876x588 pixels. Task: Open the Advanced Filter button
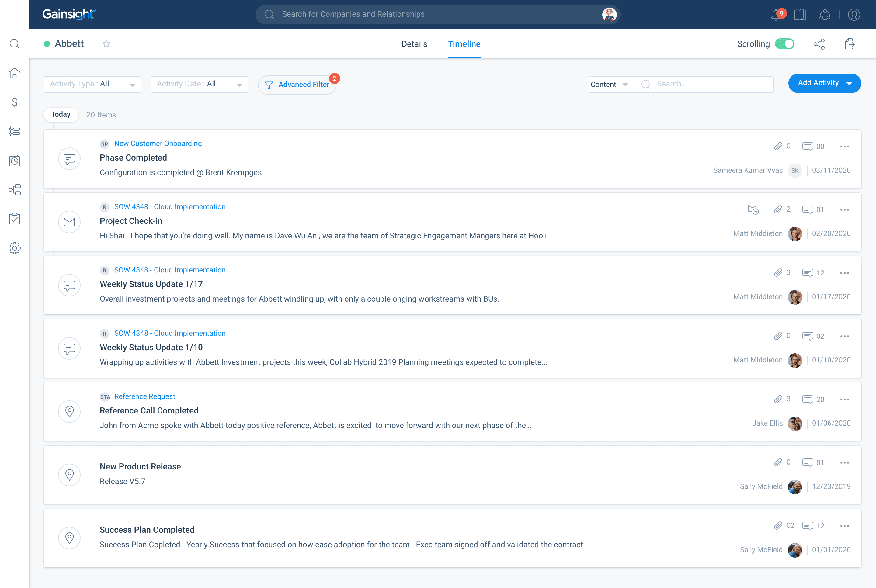297,85
